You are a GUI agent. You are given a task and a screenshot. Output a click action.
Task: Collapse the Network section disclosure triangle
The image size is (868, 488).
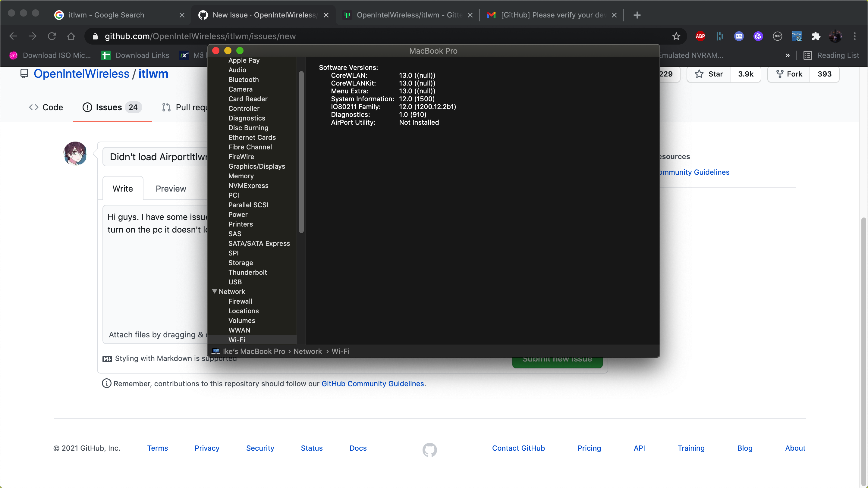[215, 291]
